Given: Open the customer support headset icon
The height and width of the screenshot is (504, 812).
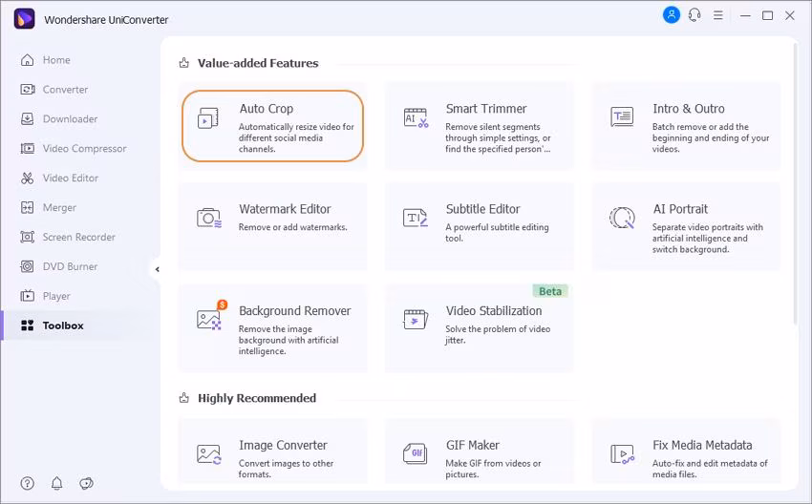Looking at the screenshot, I should [x=694, y=15].
